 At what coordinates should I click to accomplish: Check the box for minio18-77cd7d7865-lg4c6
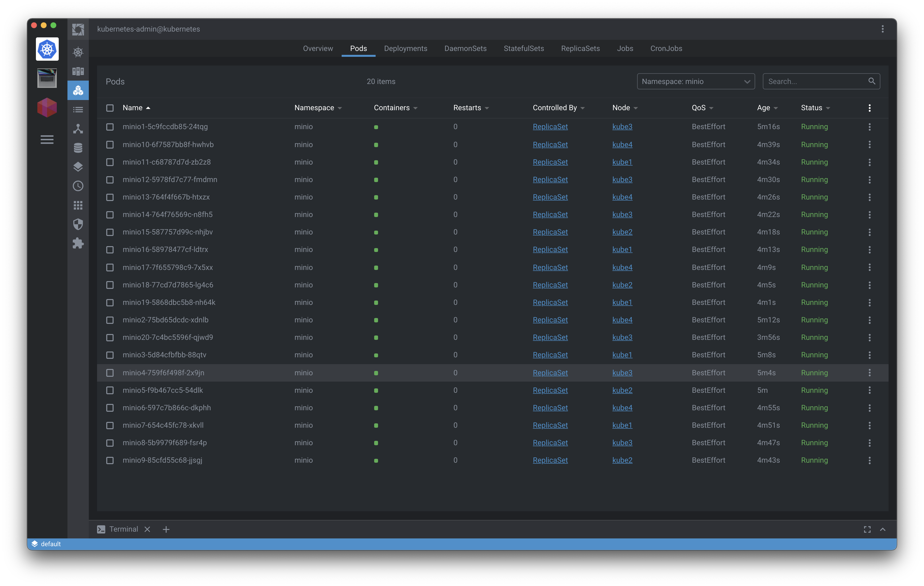110,285
